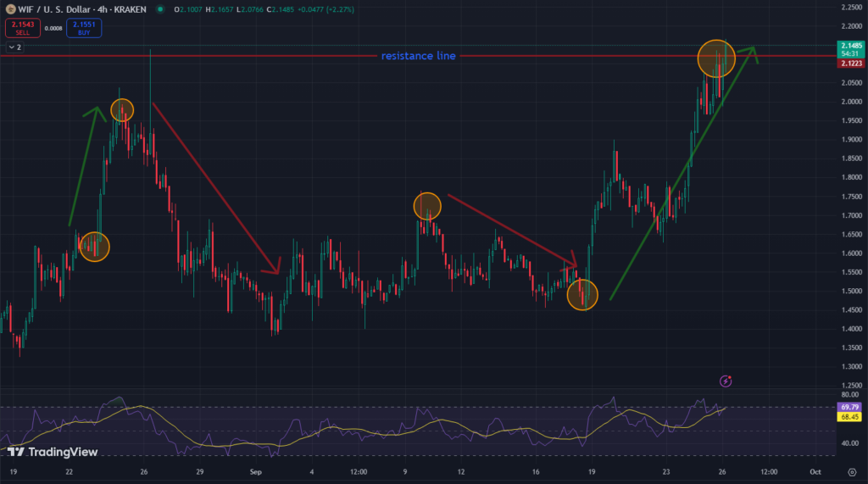Click the 1.7500 price axis label
Viewport: 868px width, 484px height.
851,197
